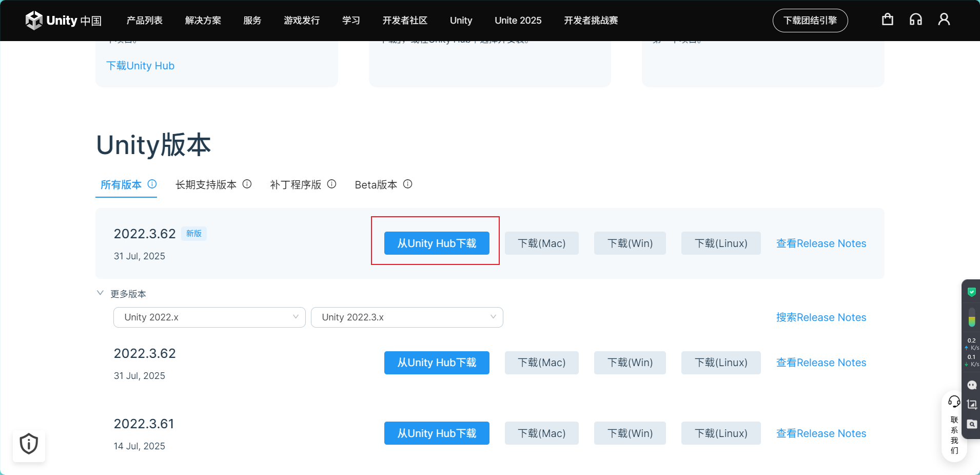The image size is (980, 475).
Task: Click 下载(Win) in 2022.3.62 list row
Action: (x=630, y=363)
